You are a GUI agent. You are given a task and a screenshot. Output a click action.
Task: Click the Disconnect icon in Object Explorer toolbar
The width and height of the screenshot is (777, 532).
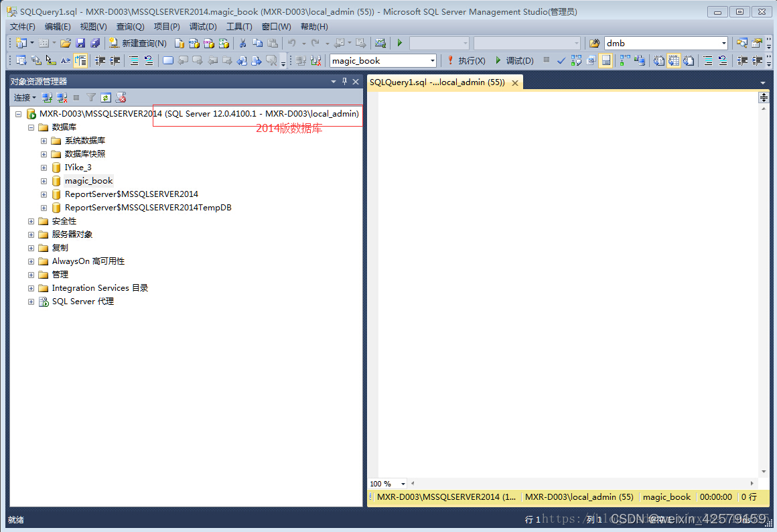tap(62, 98)
